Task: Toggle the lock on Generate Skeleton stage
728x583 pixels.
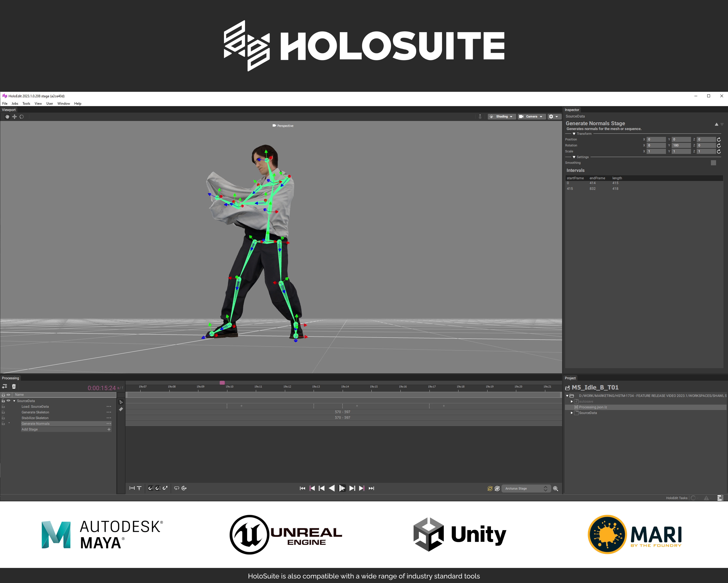Action: [3, 412]
